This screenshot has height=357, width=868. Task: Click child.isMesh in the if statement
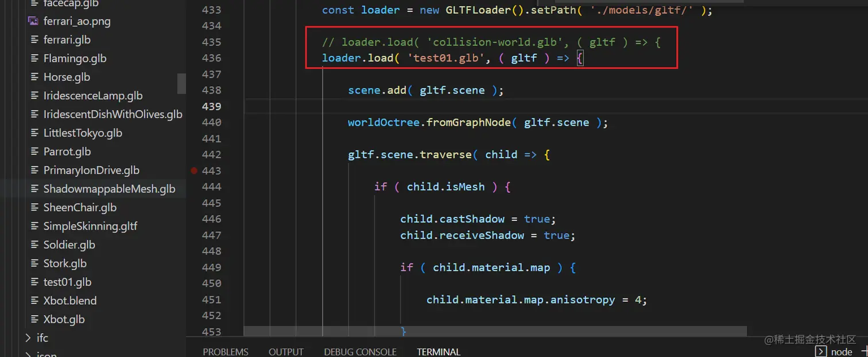[446, 187]
